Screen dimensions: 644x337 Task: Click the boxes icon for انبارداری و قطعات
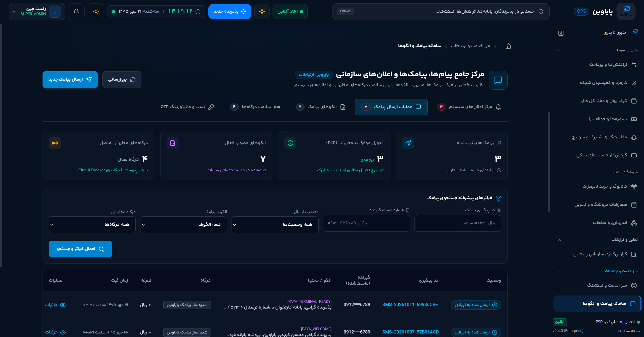click(x=634, y=223)
